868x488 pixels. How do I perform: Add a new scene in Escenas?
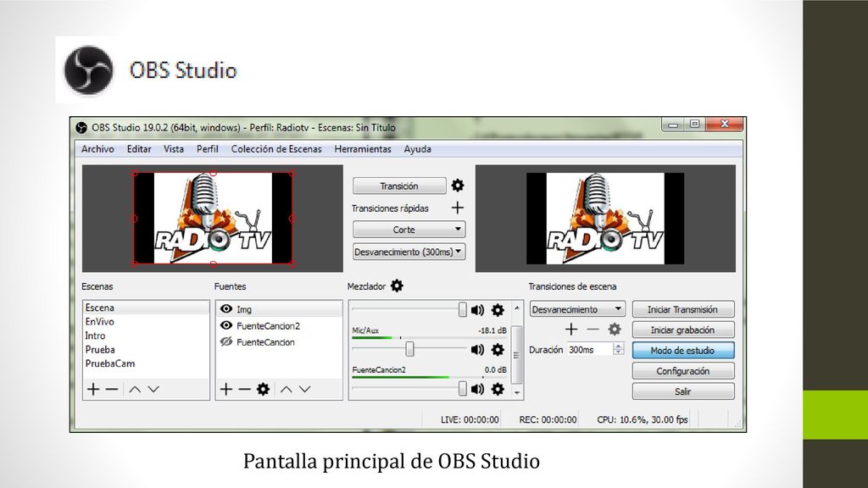pyautogui.click(x=93, y=389)
